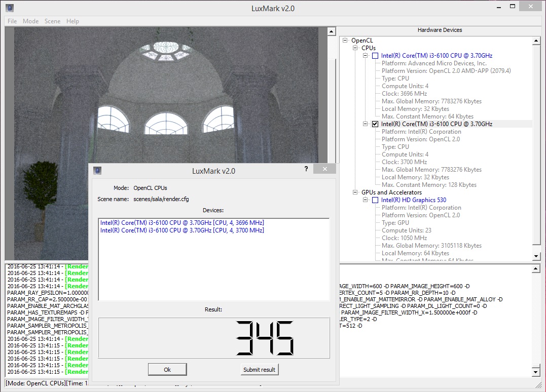Collapse the OpenCL tree node

point(345,41)
